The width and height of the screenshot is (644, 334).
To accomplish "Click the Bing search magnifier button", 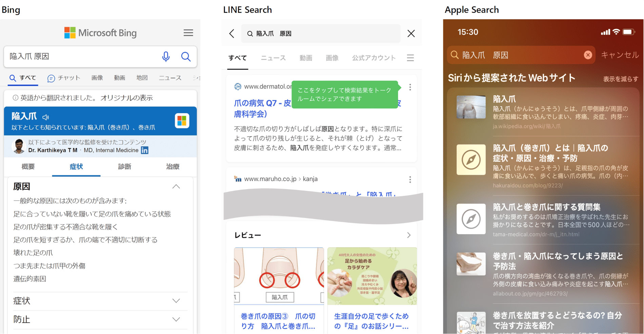I will (x=186, y=56).
